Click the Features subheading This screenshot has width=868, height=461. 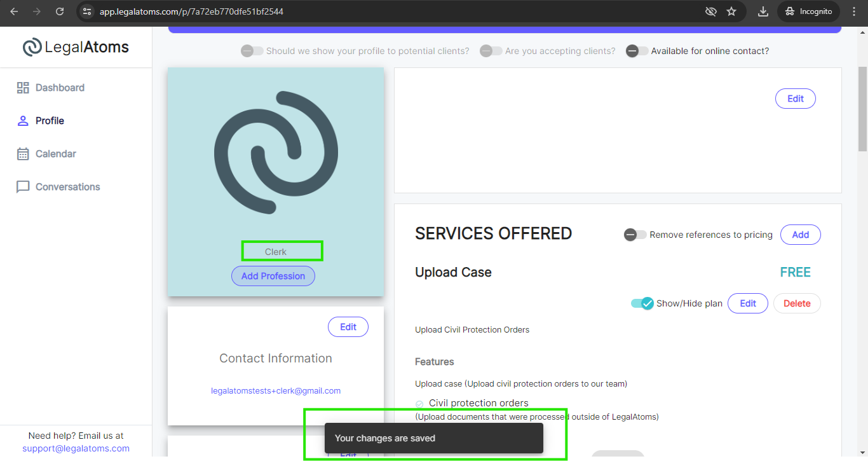click(435, 362)
